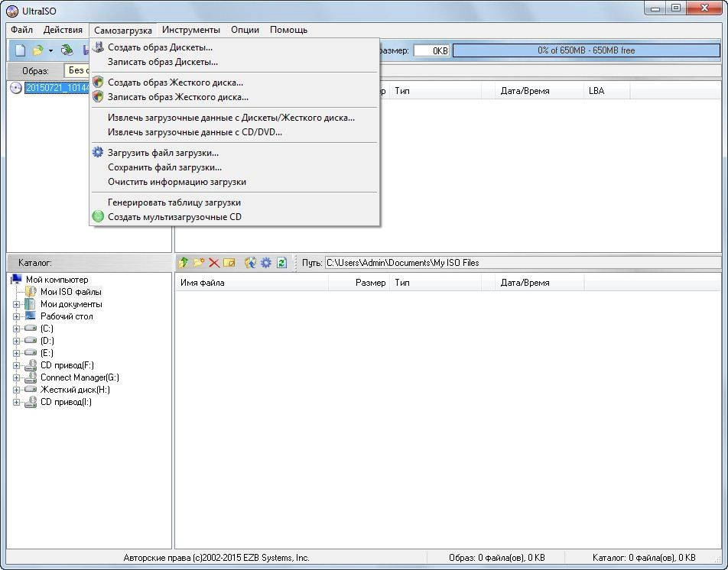Open the Инструменты menu
728x570 pixels.
point(191,30)
